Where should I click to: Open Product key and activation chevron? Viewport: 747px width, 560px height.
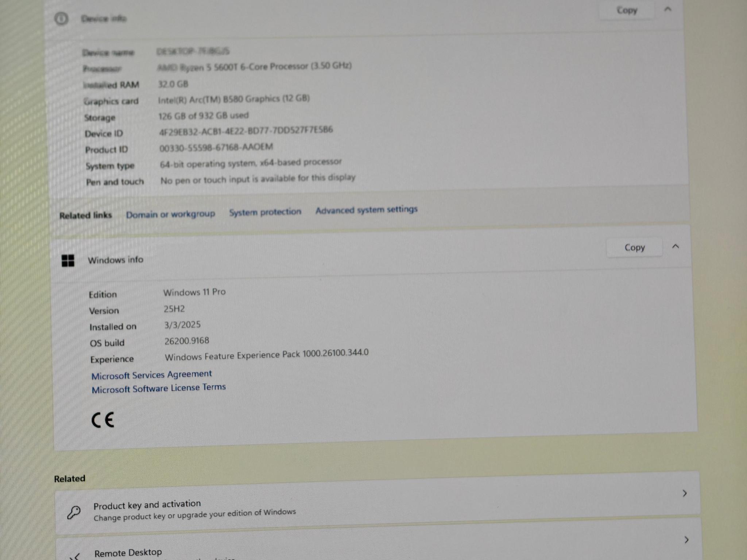pyautogui.click(x=685, y=493)
